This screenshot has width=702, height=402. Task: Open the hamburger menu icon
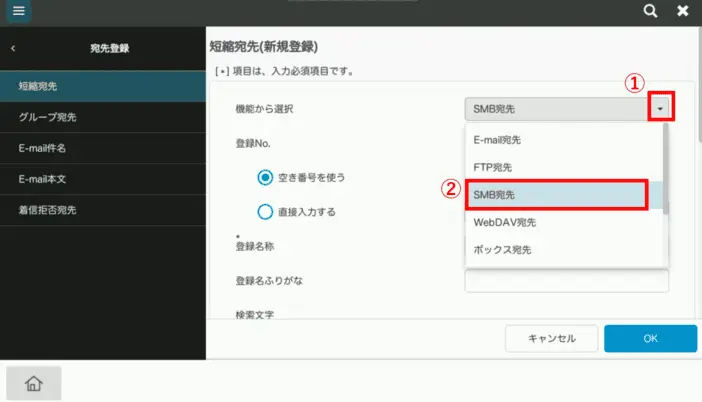point(20,12)
